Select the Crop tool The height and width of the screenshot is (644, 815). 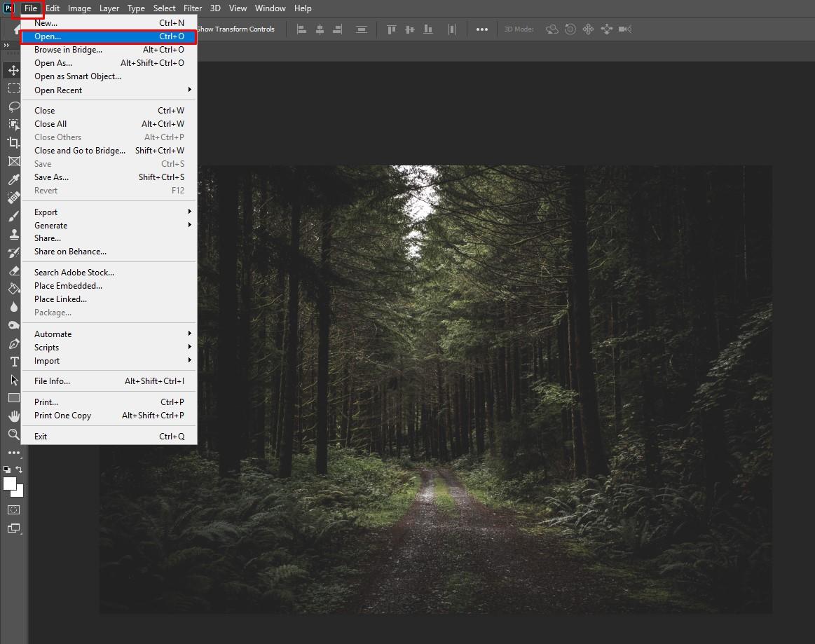[13, 142]
